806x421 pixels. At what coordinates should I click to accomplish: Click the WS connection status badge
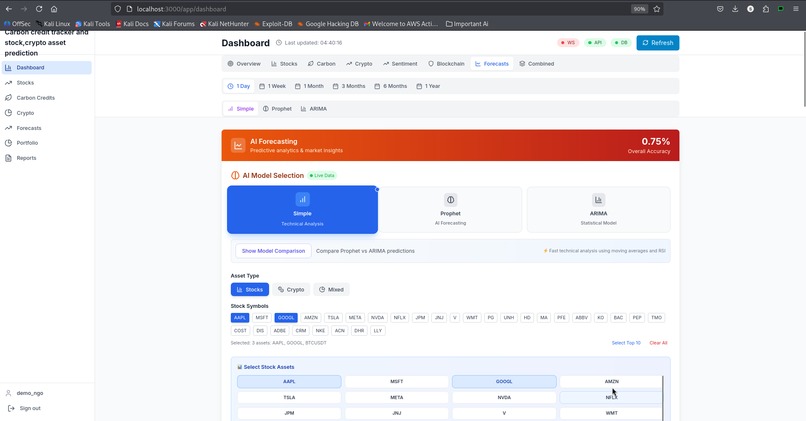pos(568,43)
